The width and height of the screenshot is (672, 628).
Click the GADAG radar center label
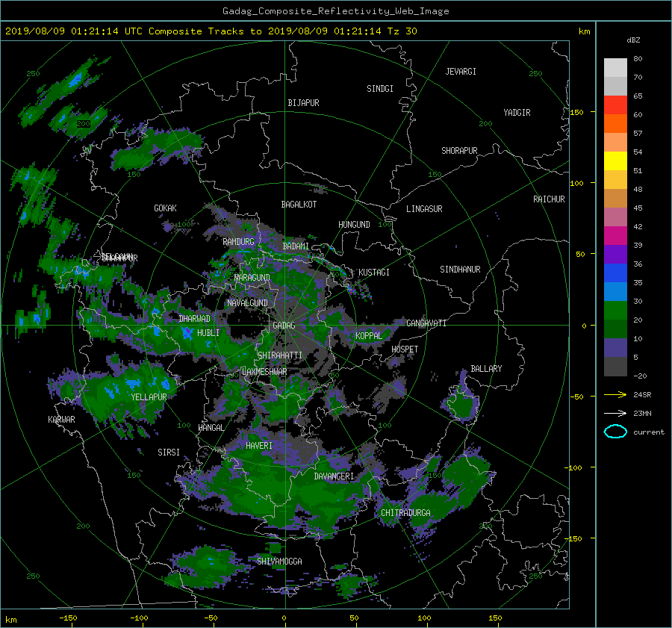pos(284,326)
